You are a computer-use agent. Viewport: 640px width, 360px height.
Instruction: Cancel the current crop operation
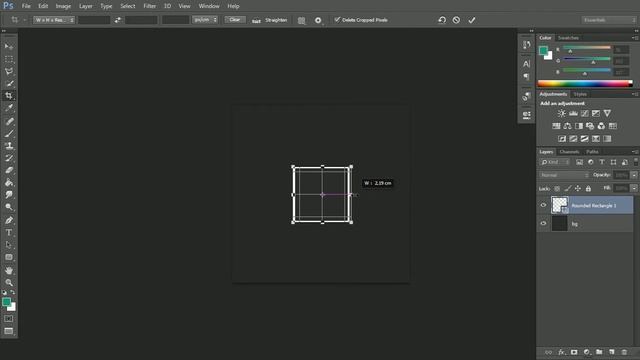click(x=456, y=20)
